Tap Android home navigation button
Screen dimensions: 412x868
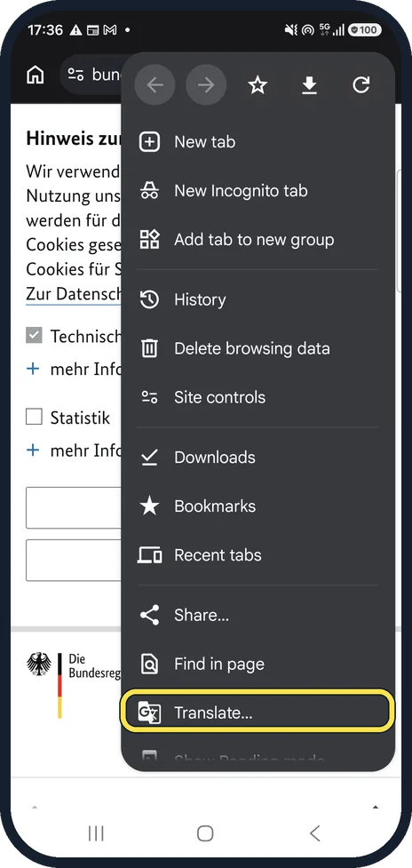point(205,832)
